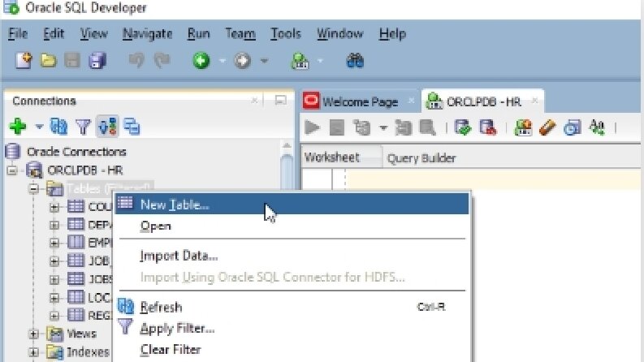Click the Save toolbar icon
The width and height of the screenshot is (644, 362).
[x=72, y=61]
